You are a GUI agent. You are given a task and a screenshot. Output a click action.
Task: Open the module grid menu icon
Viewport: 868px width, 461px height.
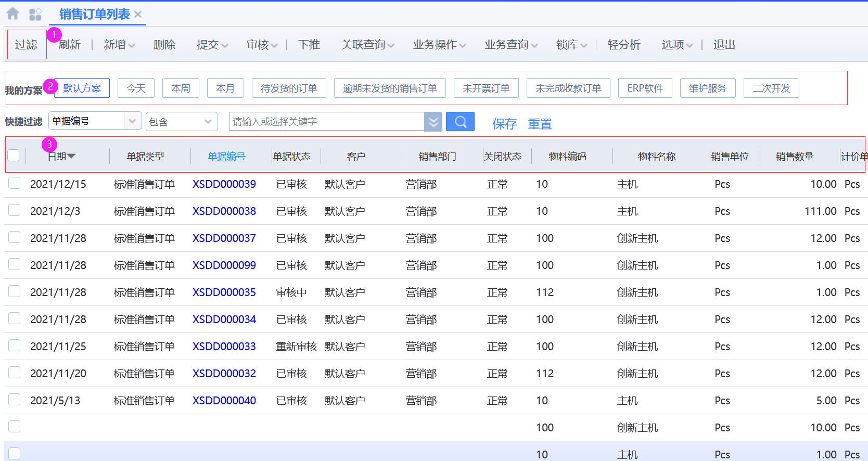pos(35,14)
